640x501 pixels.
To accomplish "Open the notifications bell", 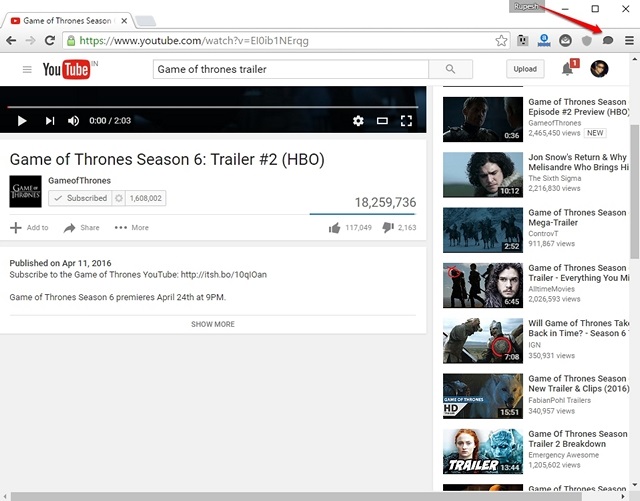I will click(x=567, y=69).
